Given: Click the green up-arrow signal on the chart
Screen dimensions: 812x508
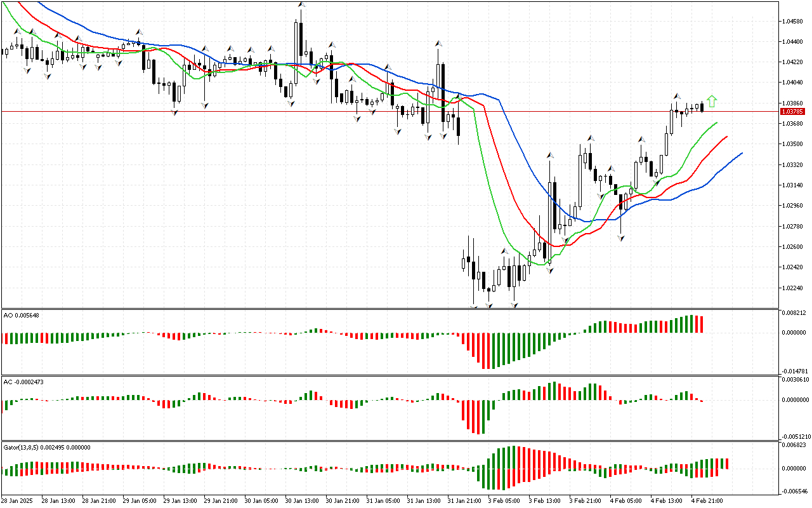Looking at the screenshot, I should pos(712,101).
